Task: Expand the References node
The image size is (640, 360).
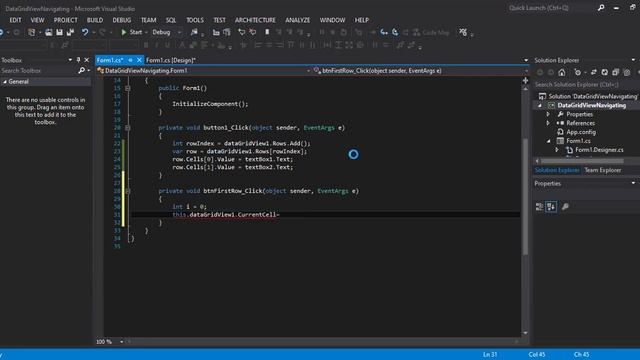Action: click(x=548, y=123)
